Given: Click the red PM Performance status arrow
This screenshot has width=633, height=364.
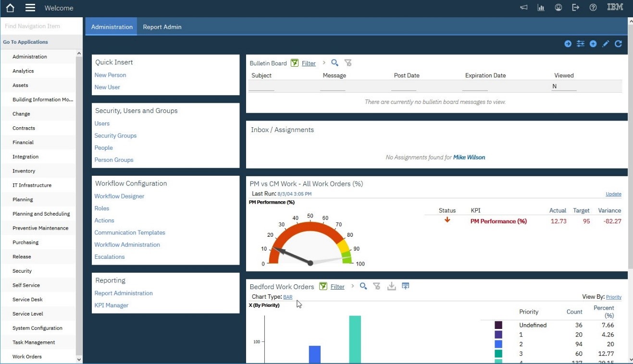Looking at the screenshot, I should click(x=447, y=220).
